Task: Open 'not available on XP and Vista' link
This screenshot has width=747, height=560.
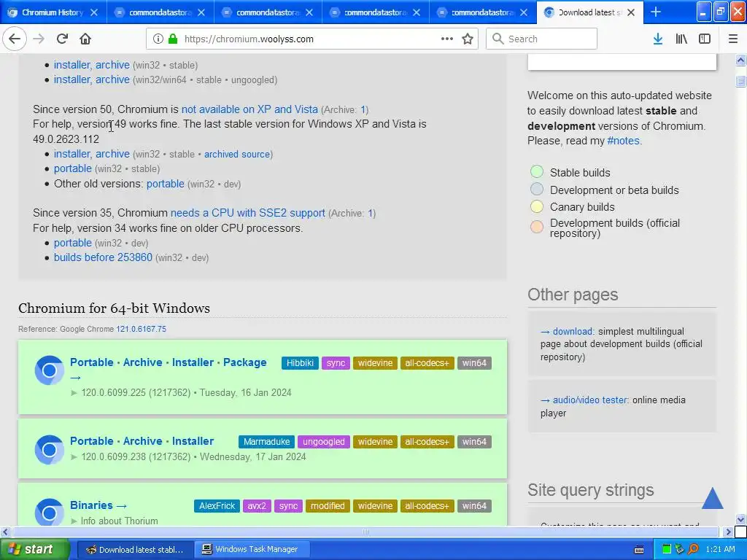Action: click(249, 109)
